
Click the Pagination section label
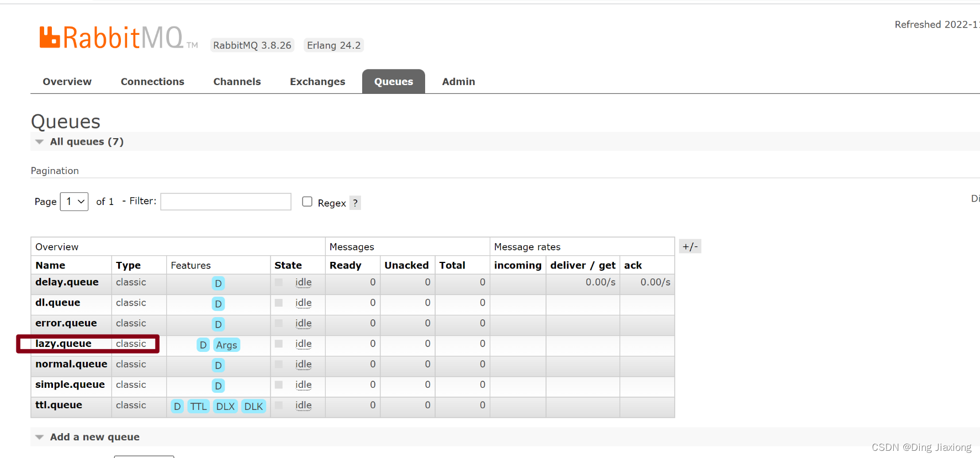coord(55,171)
